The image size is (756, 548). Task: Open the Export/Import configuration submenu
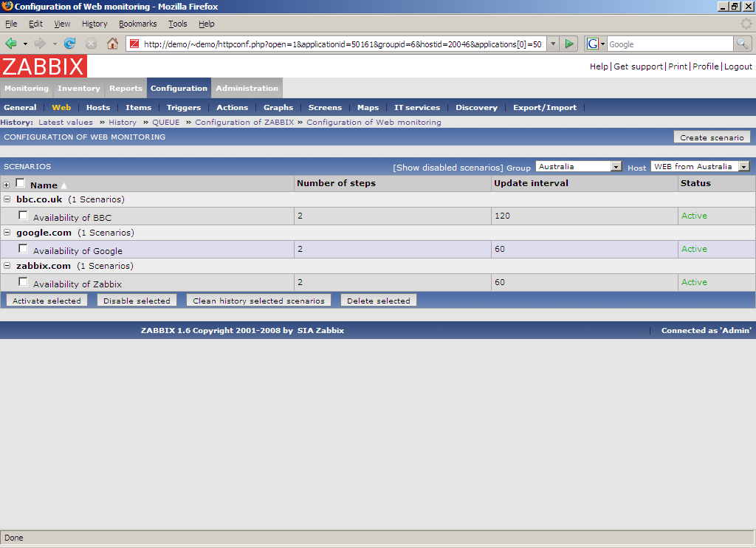pyautogui.click(x=545, y=108)
